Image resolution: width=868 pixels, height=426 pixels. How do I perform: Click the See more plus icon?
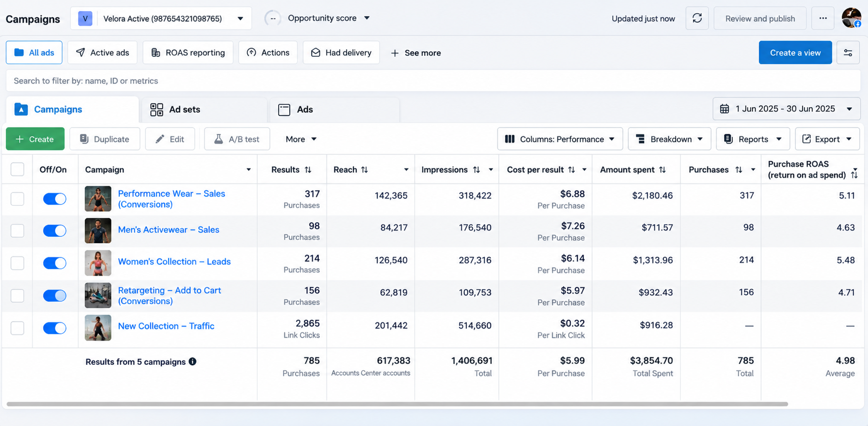pos(395,53)
